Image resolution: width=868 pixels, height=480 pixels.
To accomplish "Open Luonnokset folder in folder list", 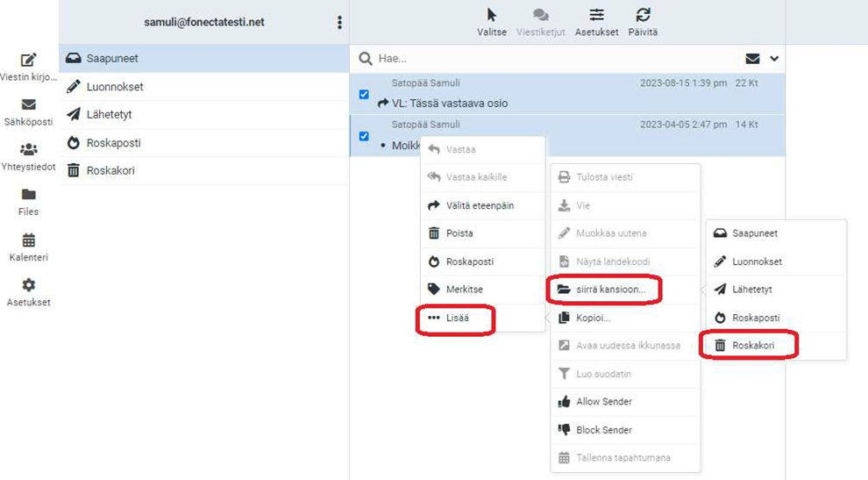I will pyautogui.click(x=114, y=87).
